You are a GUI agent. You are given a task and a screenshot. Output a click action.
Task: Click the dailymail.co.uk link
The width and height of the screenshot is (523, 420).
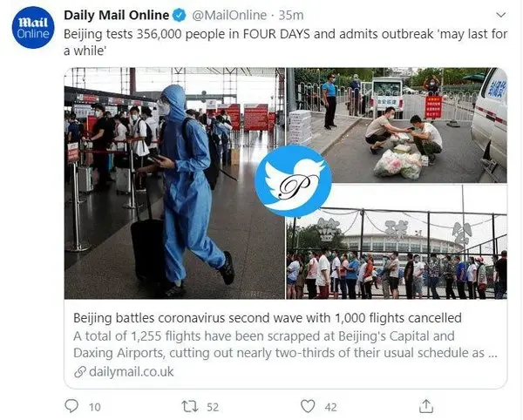click(132, 372)
